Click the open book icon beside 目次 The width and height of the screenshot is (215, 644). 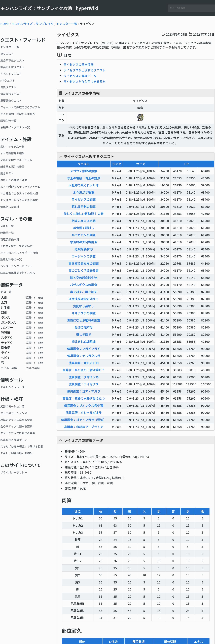coord(59,55)
